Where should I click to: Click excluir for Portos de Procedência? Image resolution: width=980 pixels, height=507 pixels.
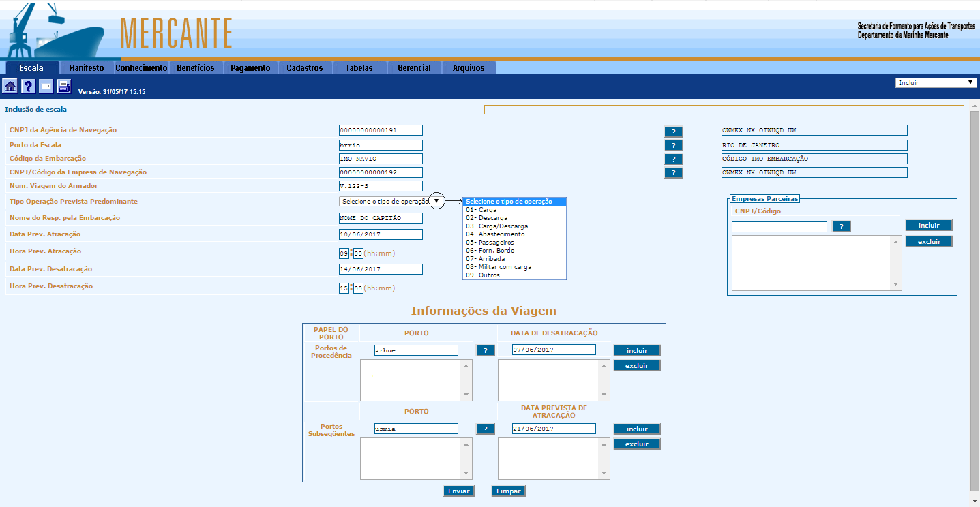coord(637,365)
